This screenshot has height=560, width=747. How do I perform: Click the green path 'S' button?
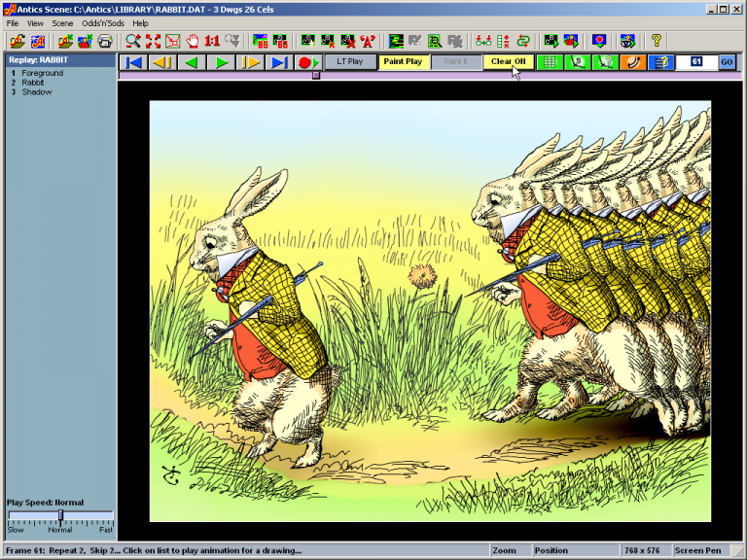click(x=578, y=62)
